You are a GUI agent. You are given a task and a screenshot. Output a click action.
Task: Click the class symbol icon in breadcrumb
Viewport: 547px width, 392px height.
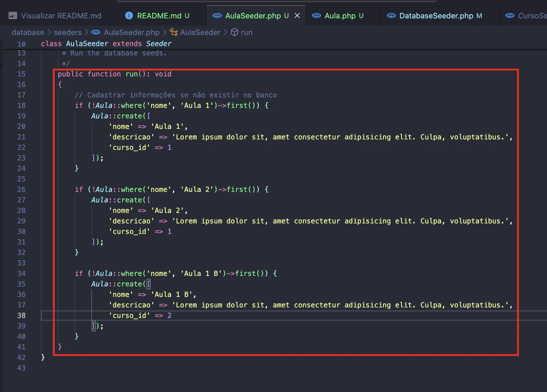(x=174, y=32)
